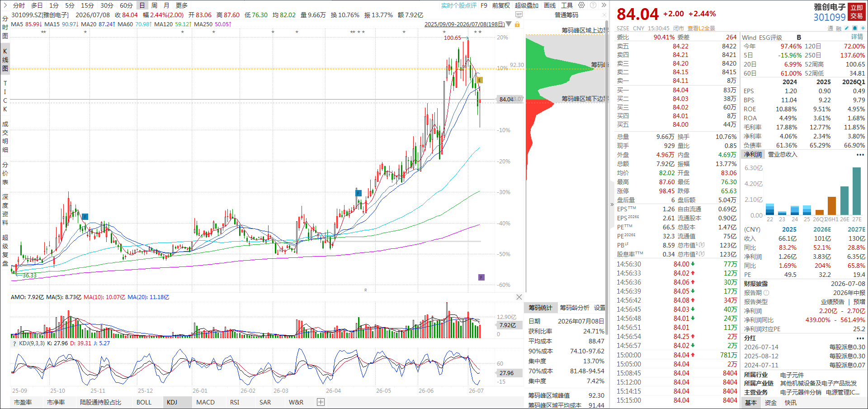Click the WP icon above chart
Image resolution: width=868 pixels, height=409 pixels.
(519, 15)
